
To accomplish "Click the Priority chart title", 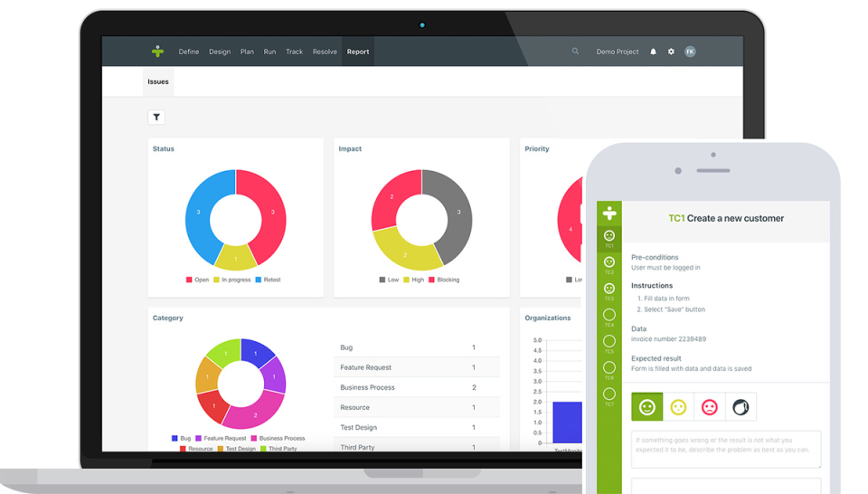I will click(x=537, y=149).
